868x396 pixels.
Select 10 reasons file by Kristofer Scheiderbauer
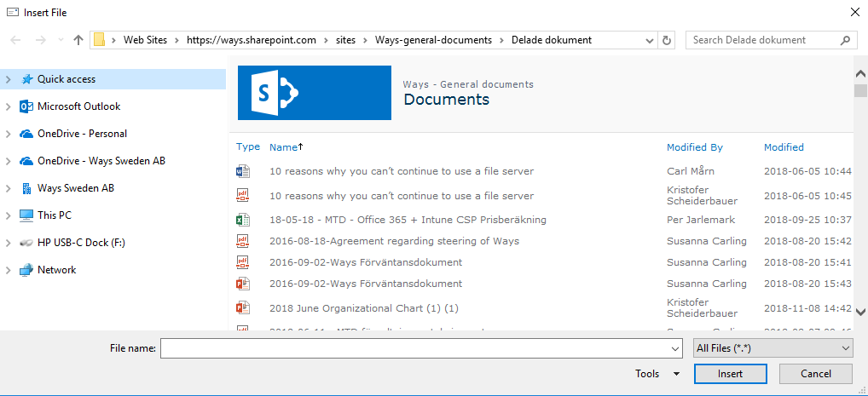[402, 196]
